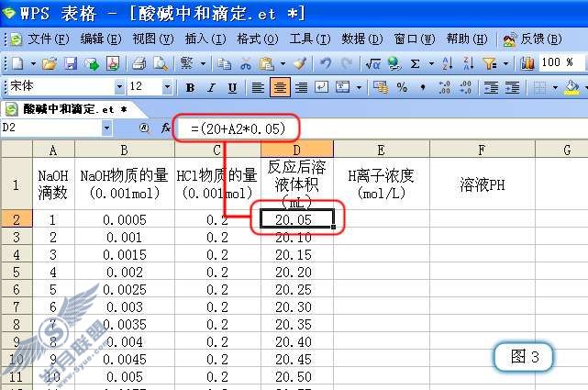Click the 反馈(B) feedback button

[x=532, y=39]
